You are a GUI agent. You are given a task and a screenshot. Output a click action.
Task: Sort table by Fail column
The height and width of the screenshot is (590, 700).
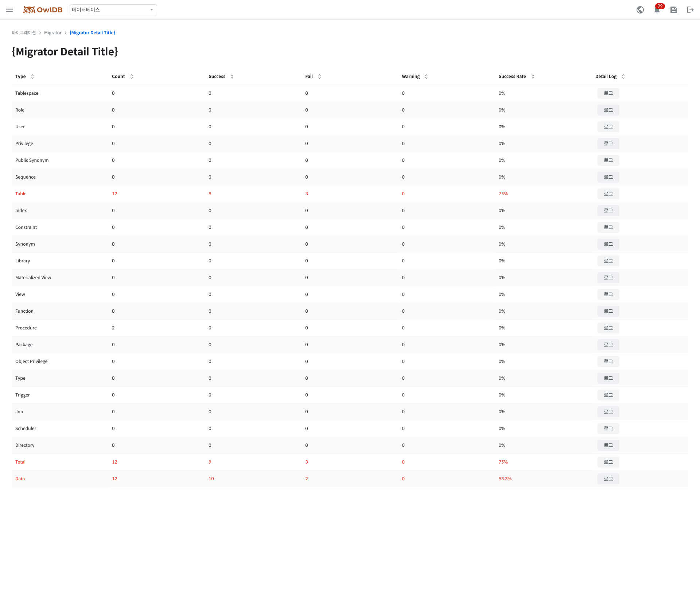(x=319, y=77)
